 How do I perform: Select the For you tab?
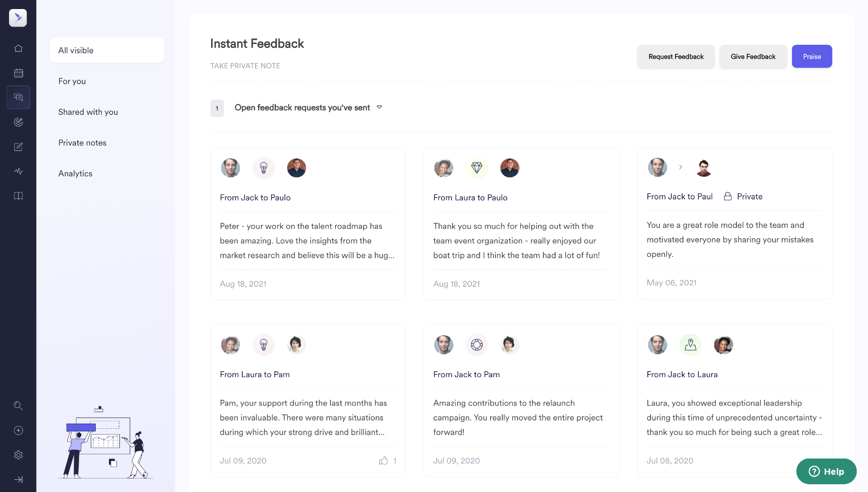[72, 81]
